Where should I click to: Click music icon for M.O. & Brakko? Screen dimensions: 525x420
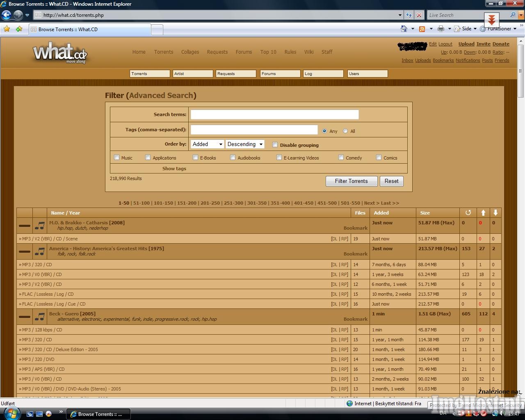coord(40,226)
